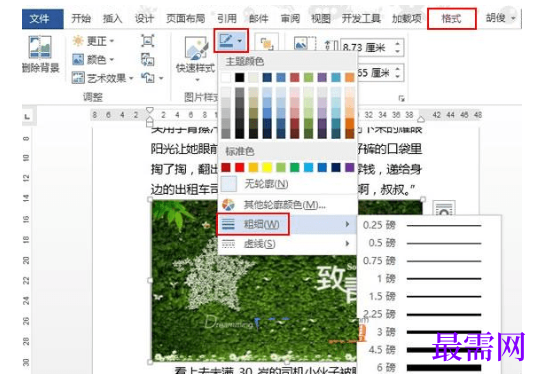Open the Weight (粗细) submenu
Image resolution: width=544 pixels, height=378 pixels.
[287, 224]
